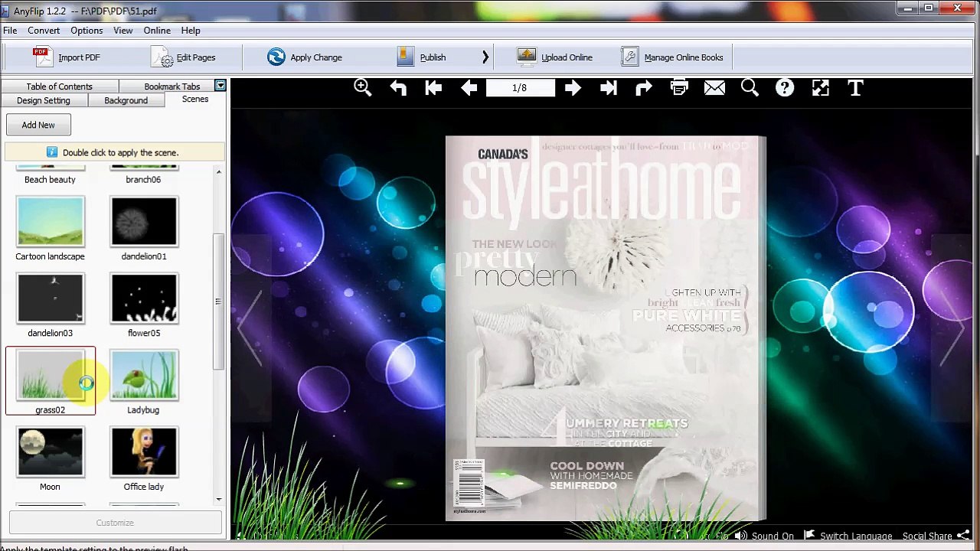Click the faint right flip arrow in preview
The image size is (980, 551).
(x=952, y=327)
